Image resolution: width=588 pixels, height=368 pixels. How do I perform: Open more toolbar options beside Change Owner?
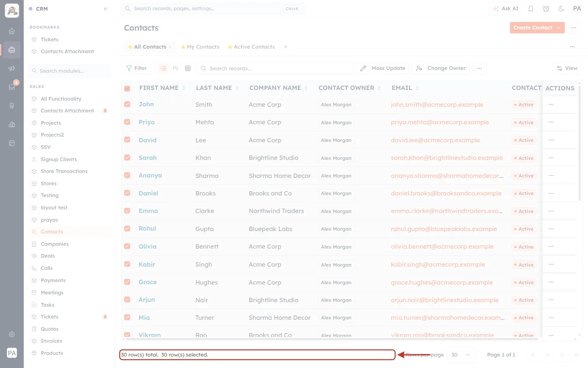click(479, 68)
